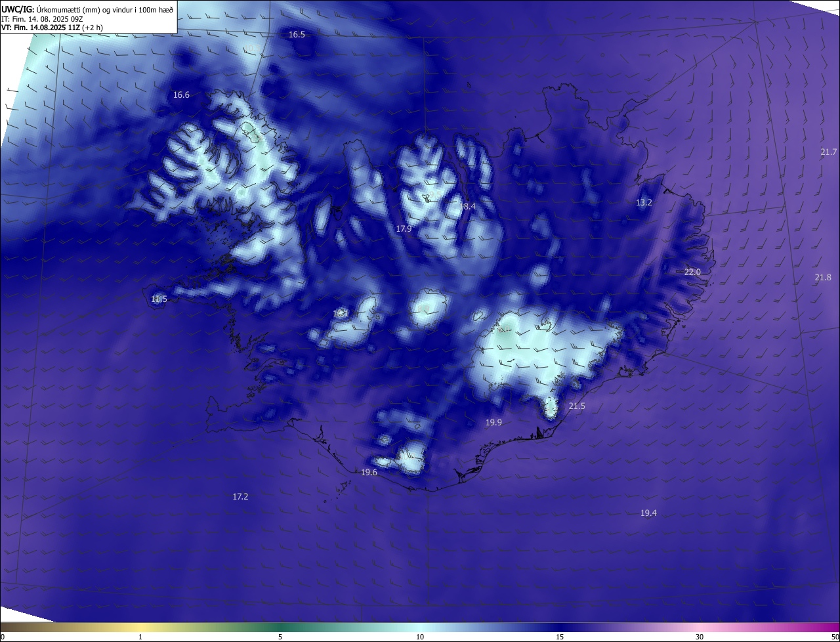Select the 16.6 value label
Viewport: 840px width, 642px height.
[x=181, y=95]
